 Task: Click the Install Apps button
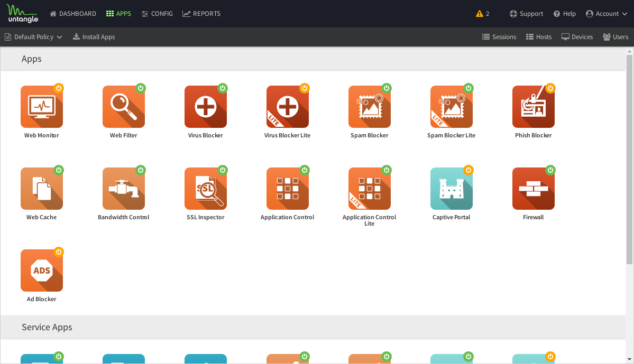[94, 37]
